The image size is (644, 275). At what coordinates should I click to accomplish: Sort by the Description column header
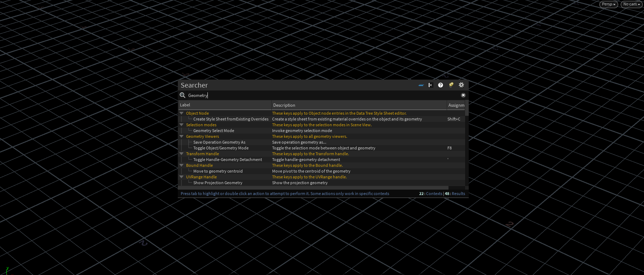point(359,105)
